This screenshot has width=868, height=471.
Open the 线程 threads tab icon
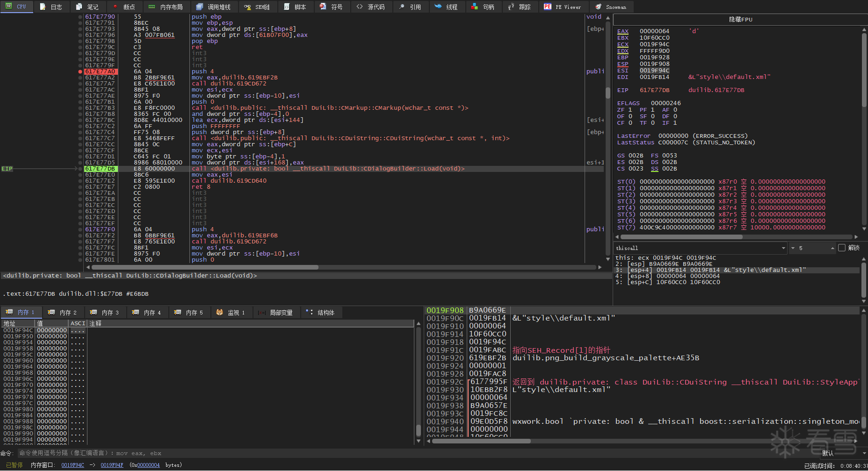tap(438, 7)
